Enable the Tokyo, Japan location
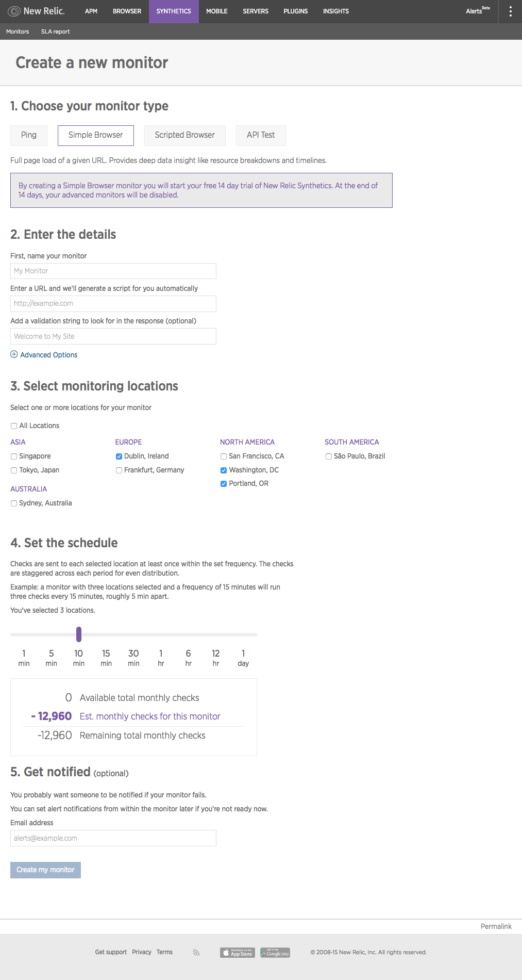Screen dimensions: 522x980 [14, 470]
